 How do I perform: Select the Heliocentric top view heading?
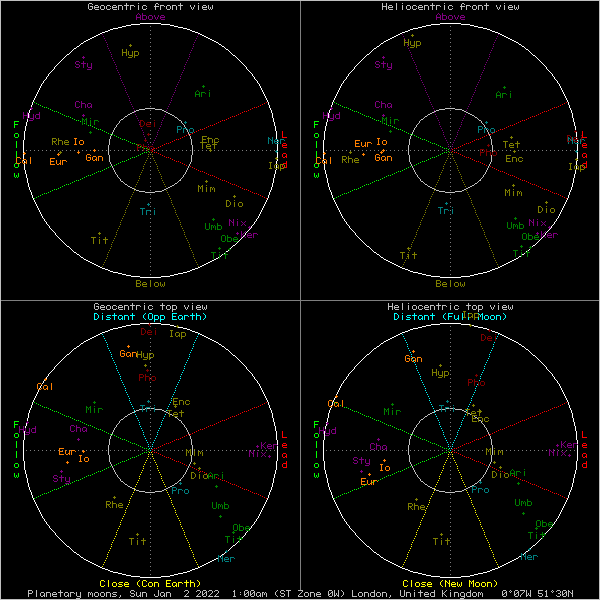click(450, 306)
